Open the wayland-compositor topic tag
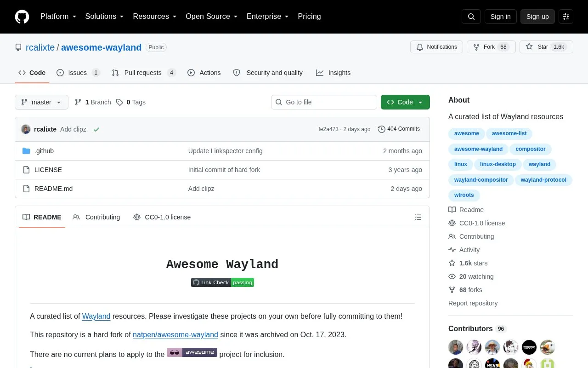Viewport: 588px width, 368px height. (x=481, y=180)
